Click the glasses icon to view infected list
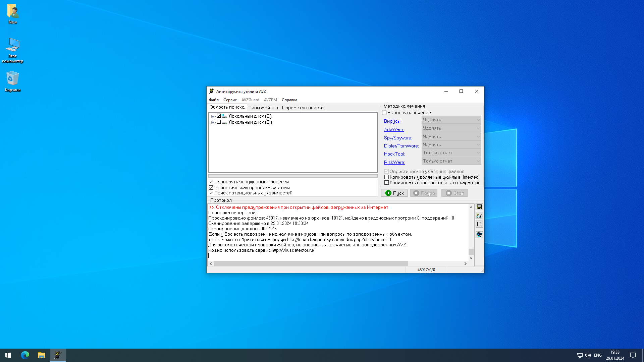The width and height of the screenshot is (644, 362). pos(479,216)
